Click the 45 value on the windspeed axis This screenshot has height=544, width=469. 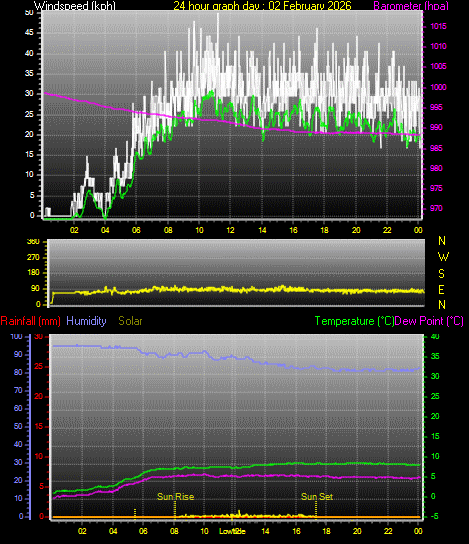tap(29, 33)
